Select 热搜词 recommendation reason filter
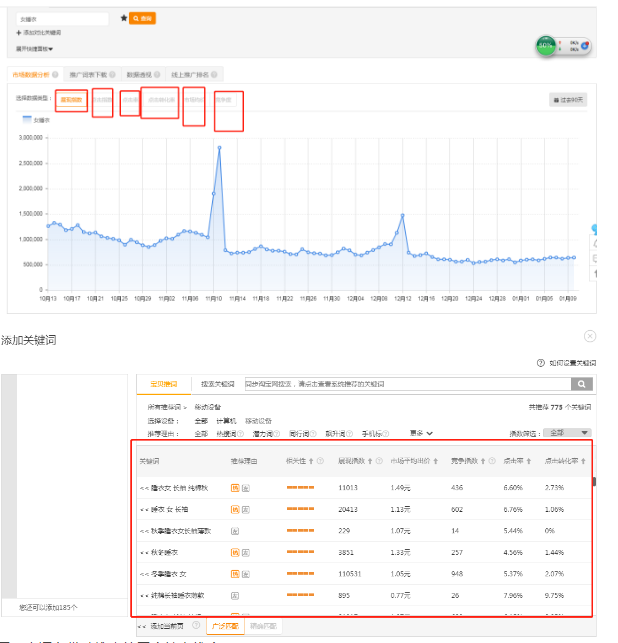 (226, 434)
